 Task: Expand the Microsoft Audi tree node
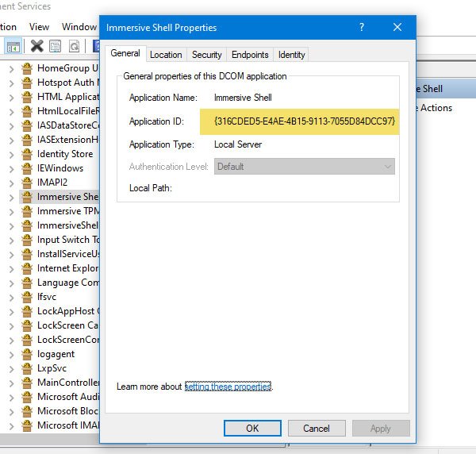pos(12,398)
